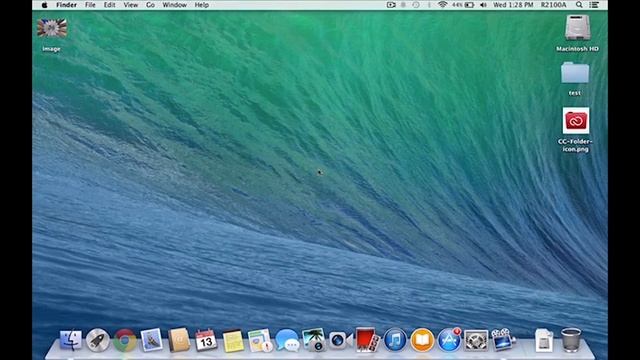Open Calendar showing 13 in Dock
640x360 pixels.
[206, 340]
